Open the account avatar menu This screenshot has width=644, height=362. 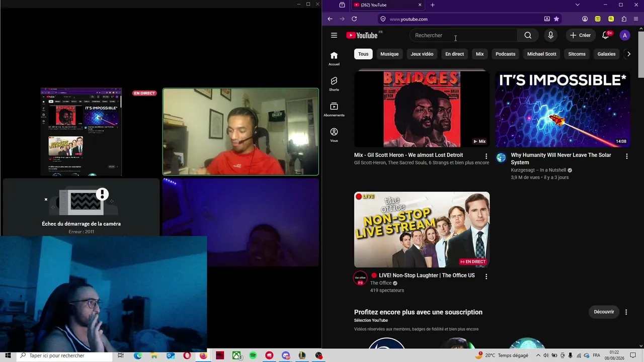point(625,35)
